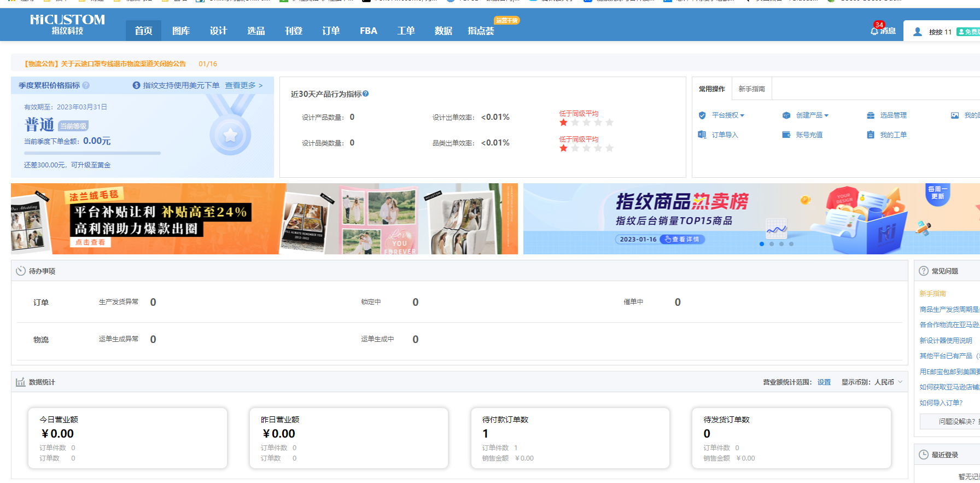The height and width of the screenshot is (483, 980).
Task: Click 点击查看 on blanket banner
Action: pyautogui.click(x=90, y=242)
